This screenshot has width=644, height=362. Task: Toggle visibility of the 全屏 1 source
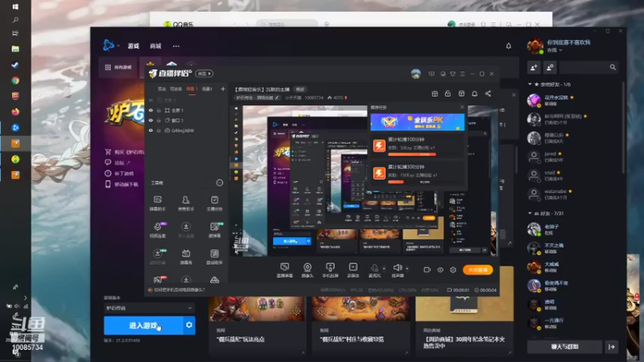151,110
